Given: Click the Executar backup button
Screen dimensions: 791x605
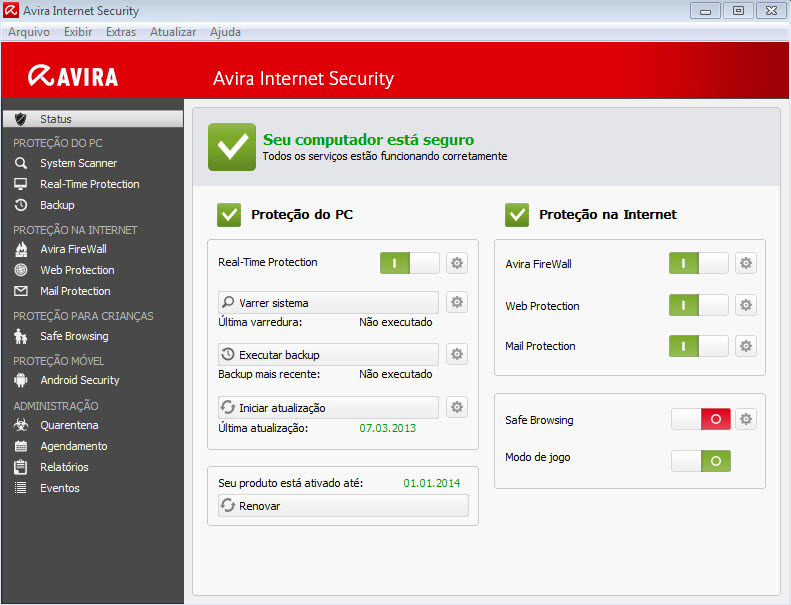Looking at the screenshot, I should pos(328,354).
